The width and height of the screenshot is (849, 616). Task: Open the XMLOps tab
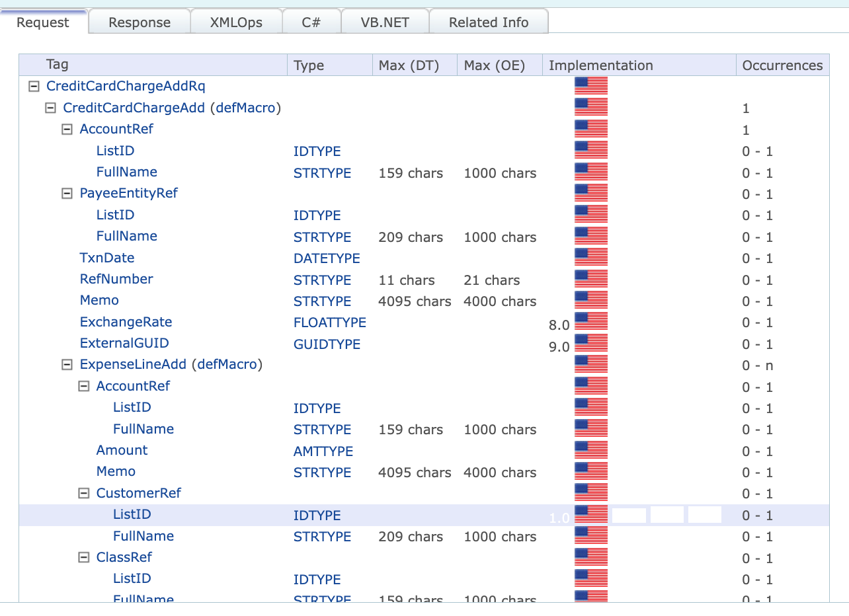tap(236, 22)
